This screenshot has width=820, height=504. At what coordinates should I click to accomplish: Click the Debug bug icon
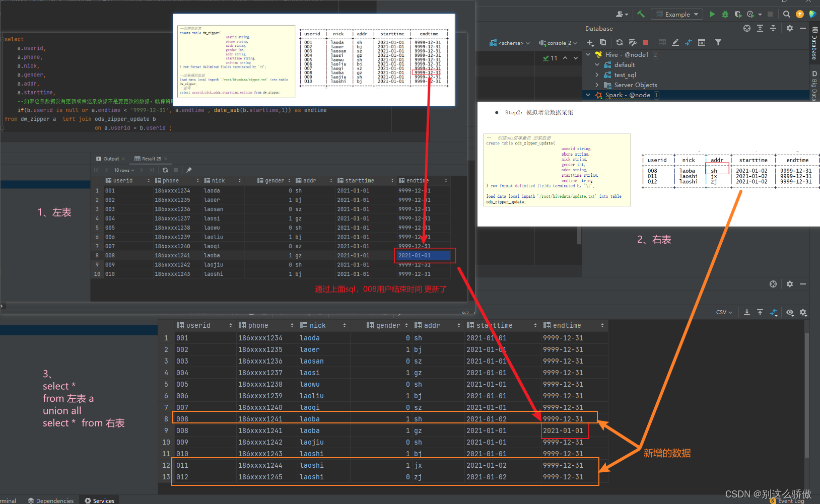725,14
